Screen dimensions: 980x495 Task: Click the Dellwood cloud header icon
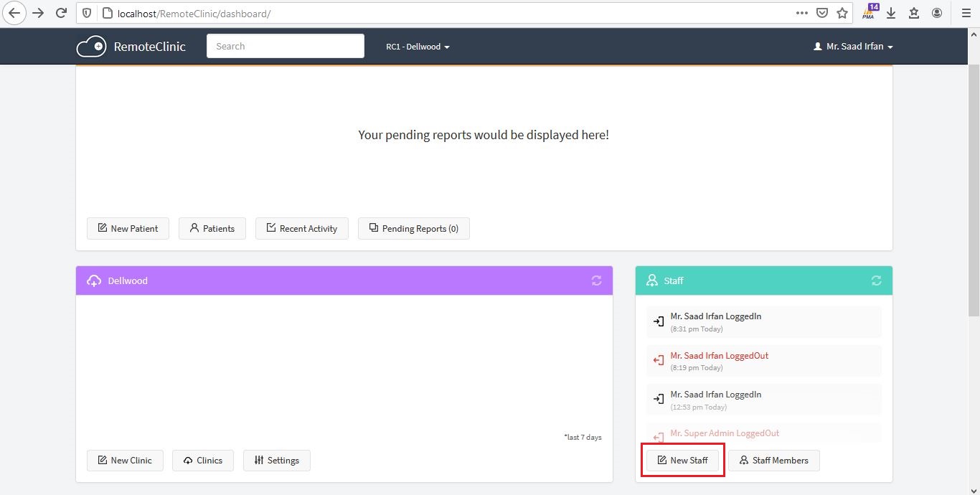[x=93, y=280]
